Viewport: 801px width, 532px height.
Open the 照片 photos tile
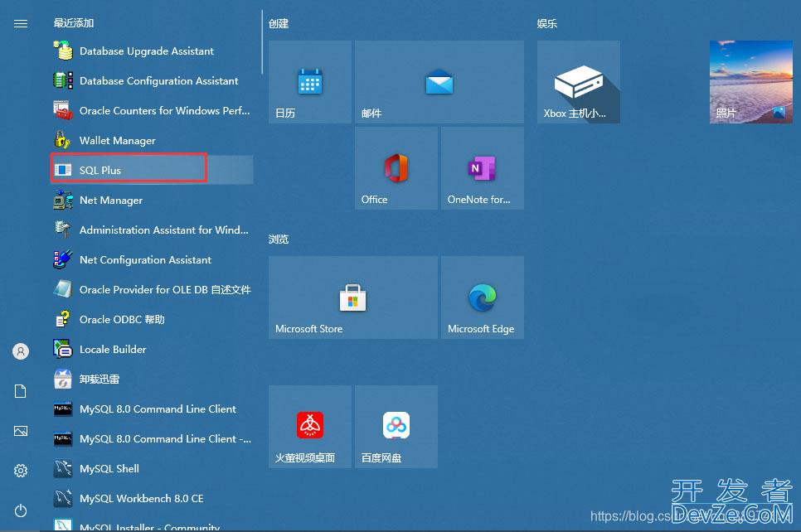pos(751,82)
